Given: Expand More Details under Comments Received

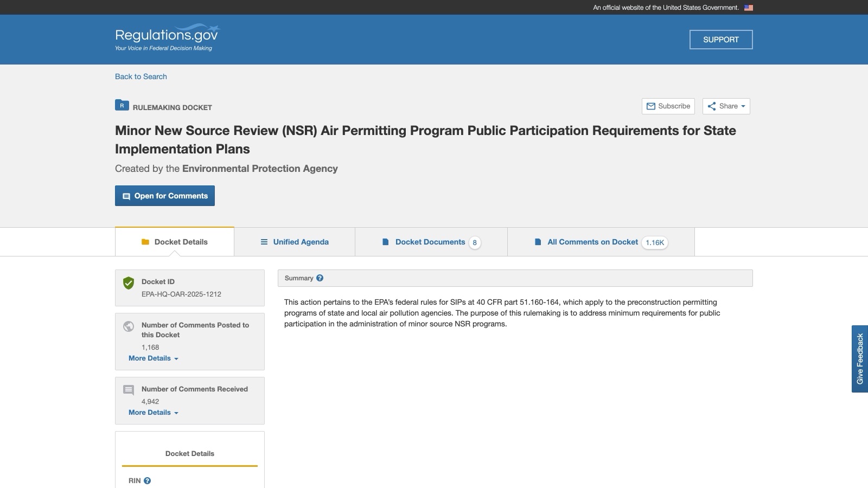Looking at the screenshot, I should tap(154, 413).
